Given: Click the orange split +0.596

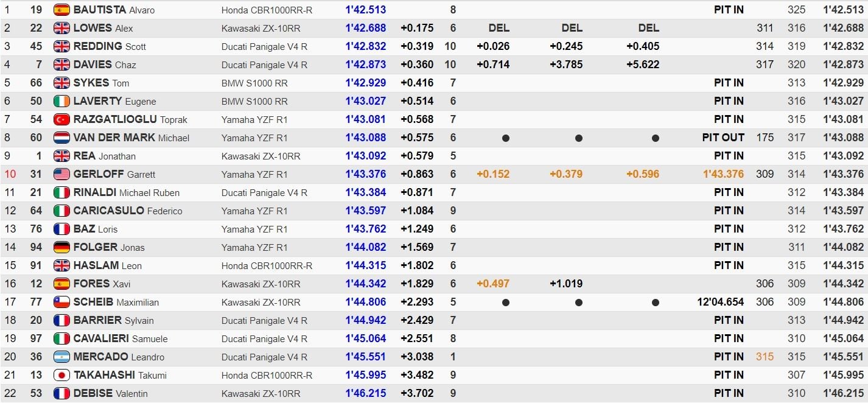Looking at the screenshot, I should pyautogui.click(x=643, y=174).
